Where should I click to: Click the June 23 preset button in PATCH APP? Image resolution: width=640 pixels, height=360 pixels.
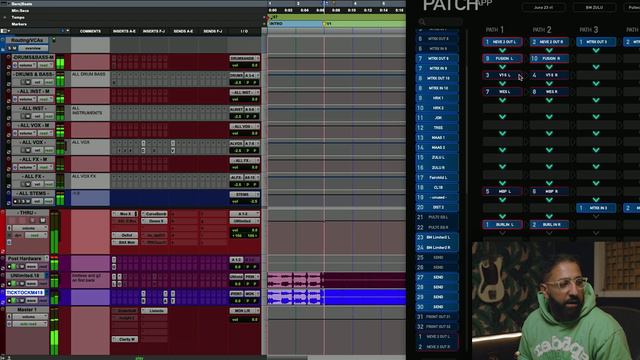point(544,7)
